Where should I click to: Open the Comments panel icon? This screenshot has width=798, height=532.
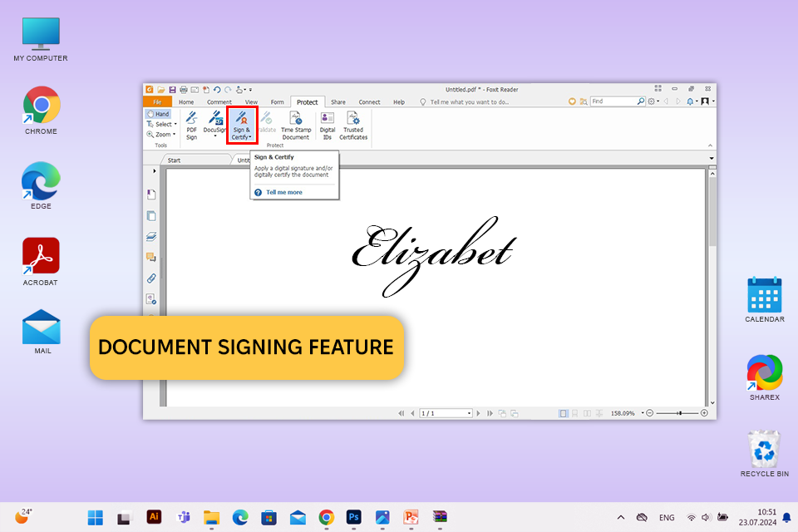151,257
